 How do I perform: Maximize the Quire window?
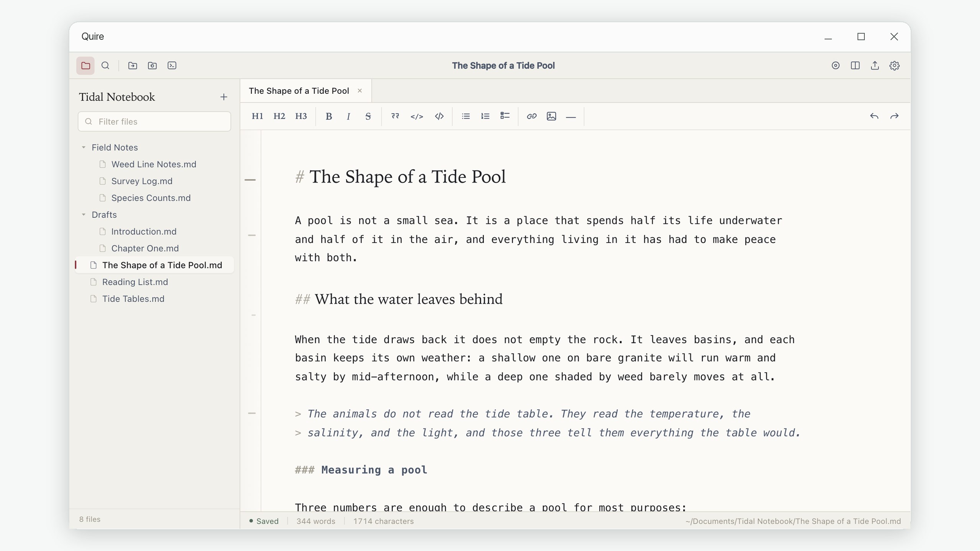[x=861, y=37]
